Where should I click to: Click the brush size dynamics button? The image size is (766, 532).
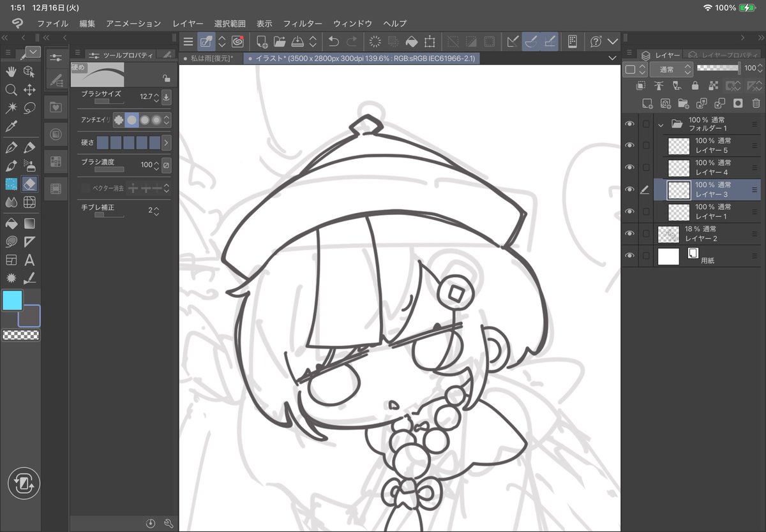(167, 98)
